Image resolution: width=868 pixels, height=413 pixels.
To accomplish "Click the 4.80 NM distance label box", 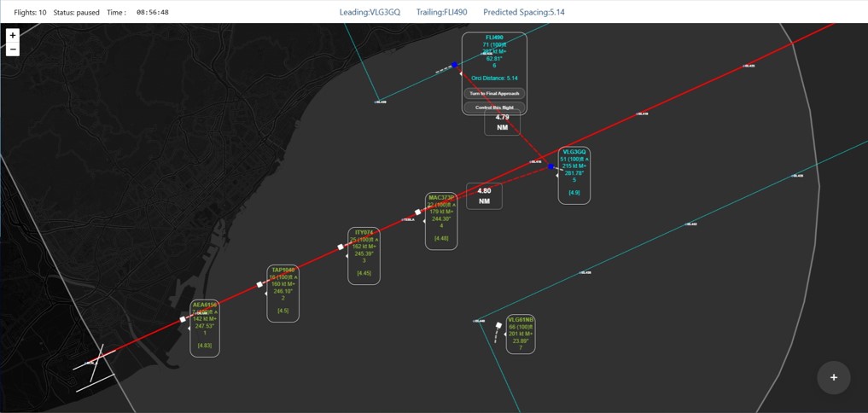I will [x=484, y=196].
